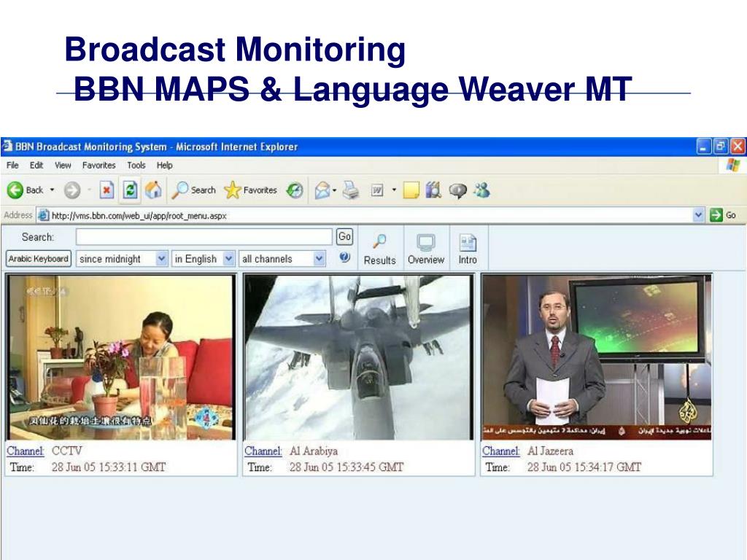Open the Research books icon
747x560 pixels.
coord(433,190)
